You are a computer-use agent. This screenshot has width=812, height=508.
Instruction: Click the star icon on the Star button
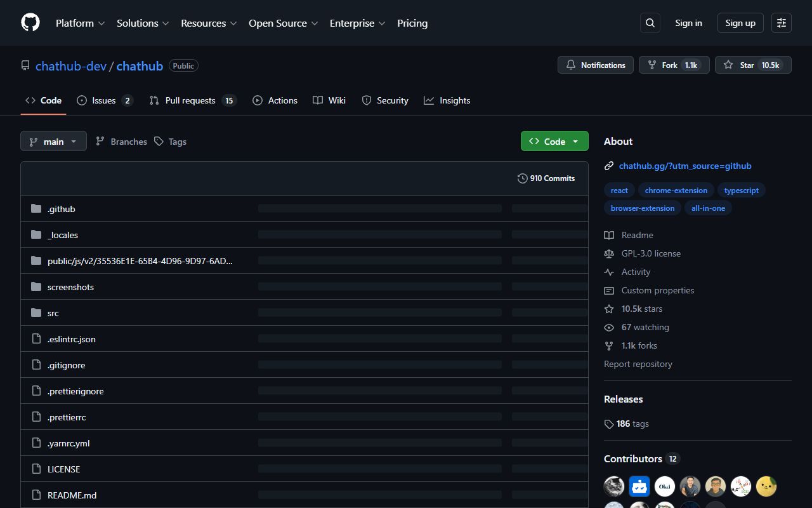pyautogui.click(x=728, y=64)
